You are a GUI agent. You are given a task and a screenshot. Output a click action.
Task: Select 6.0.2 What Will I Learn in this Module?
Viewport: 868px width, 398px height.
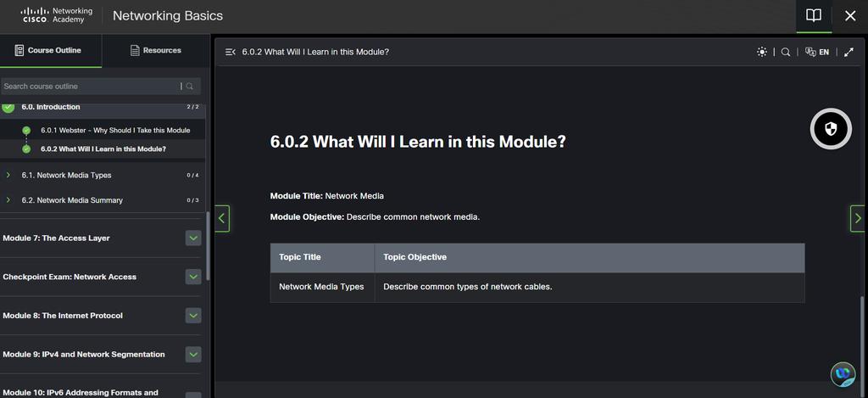click(x=103, y=149)
